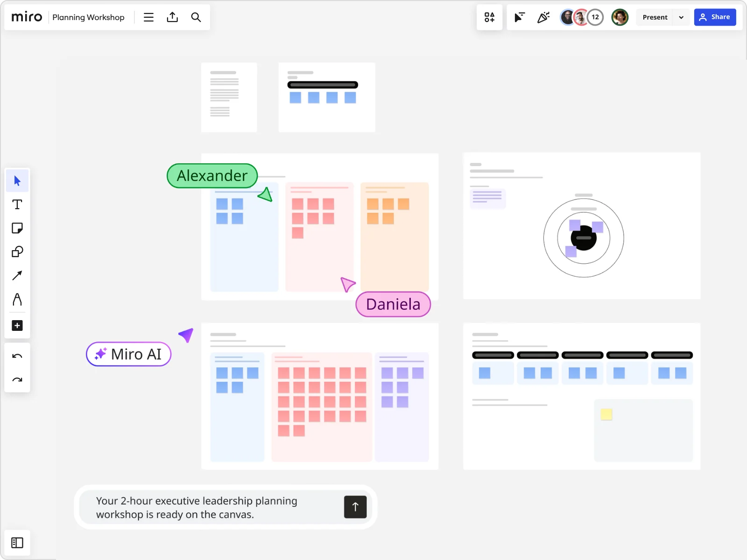Select the large red sticky grid column
The width and height of the screenshot is (747, 560).
[322, 407]
